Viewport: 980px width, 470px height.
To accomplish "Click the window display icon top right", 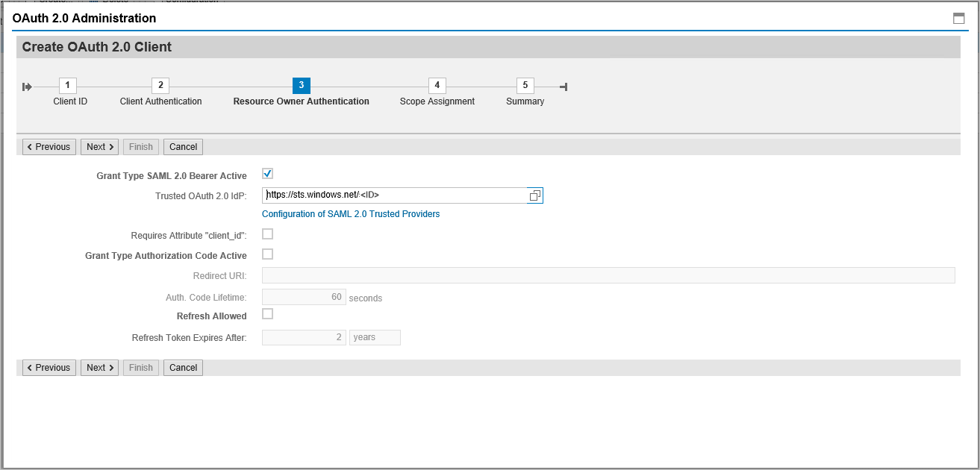I will 959,17.
